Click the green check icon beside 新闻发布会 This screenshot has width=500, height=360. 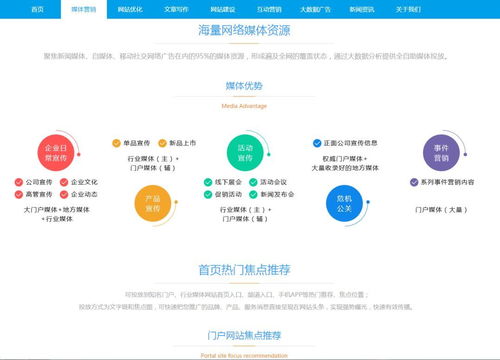click(x=253, y=194)
